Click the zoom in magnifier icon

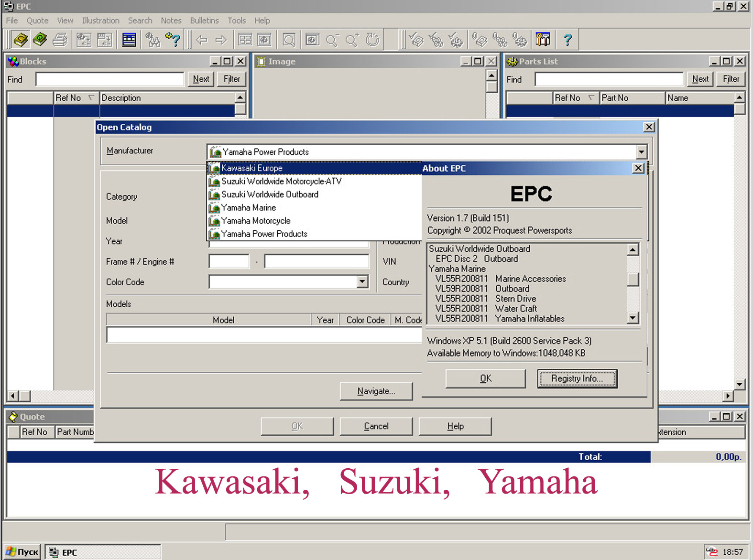[352, 40]
